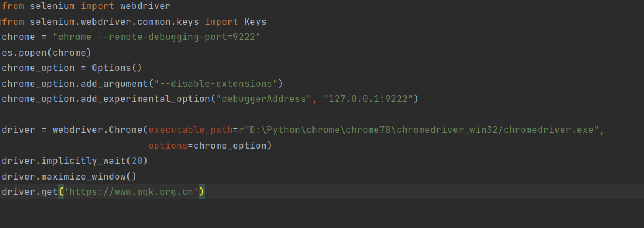The image size is (644, 228).
Task: Click the word 'Keys' at end of second import
Action: click(x=255, y=22)
